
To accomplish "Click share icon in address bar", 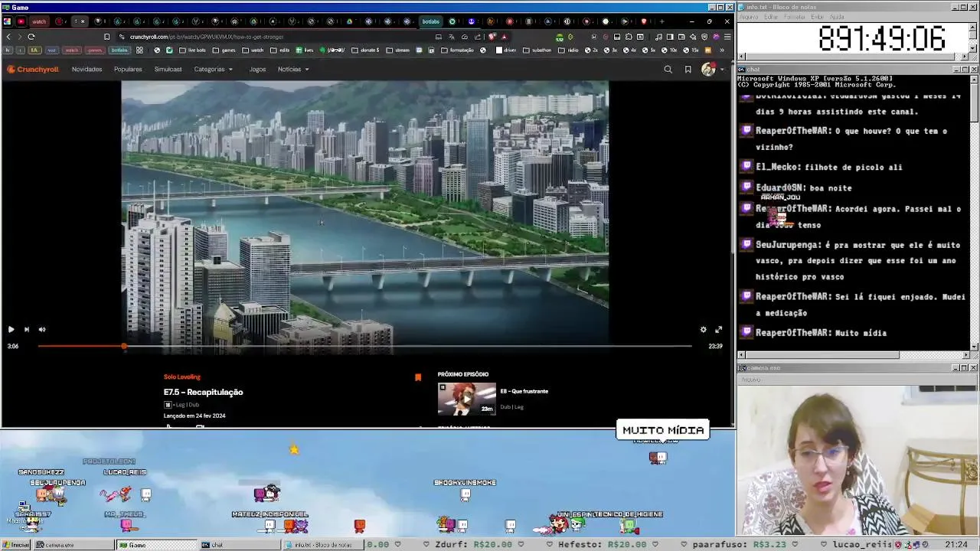I will tap(478, 37).
